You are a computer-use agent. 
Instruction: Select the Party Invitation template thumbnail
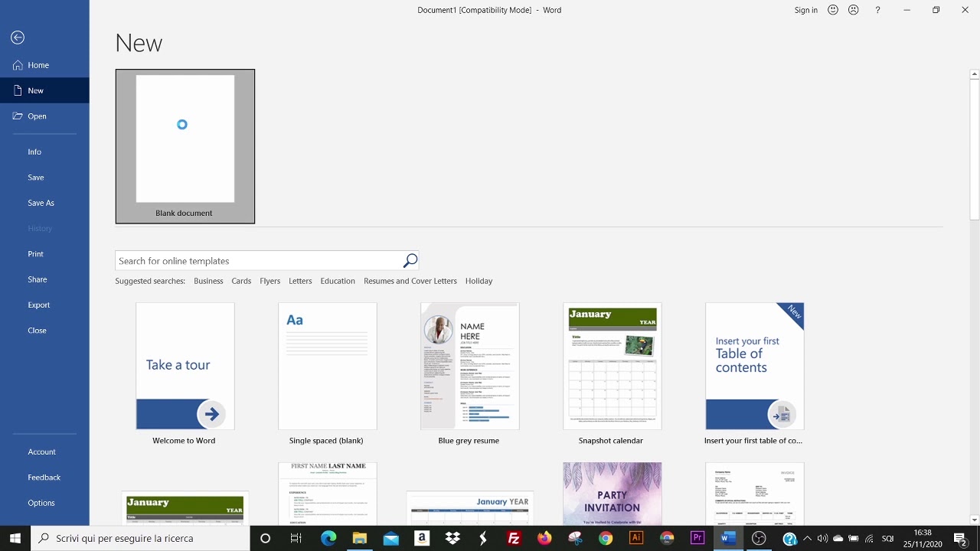tap(612, 494)
